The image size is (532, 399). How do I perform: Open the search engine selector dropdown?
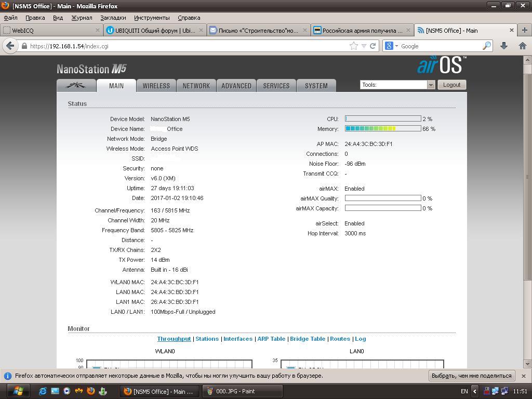click(x=396, y=46)
